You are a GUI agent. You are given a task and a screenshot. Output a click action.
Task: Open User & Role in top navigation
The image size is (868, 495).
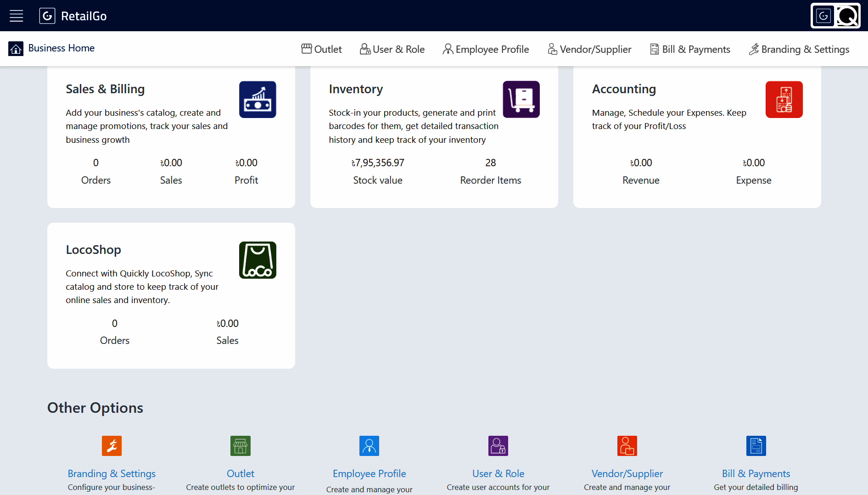coord(392,49)
